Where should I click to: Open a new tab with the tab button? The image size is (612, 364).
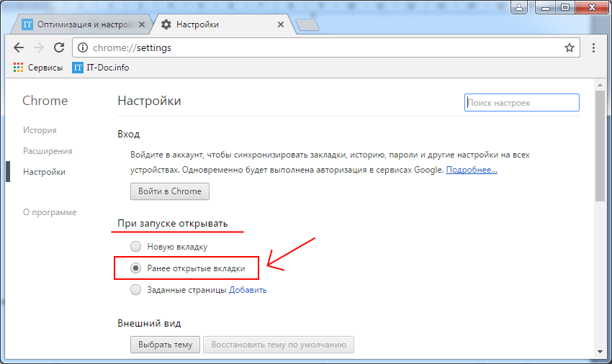(x=307, y=25)
